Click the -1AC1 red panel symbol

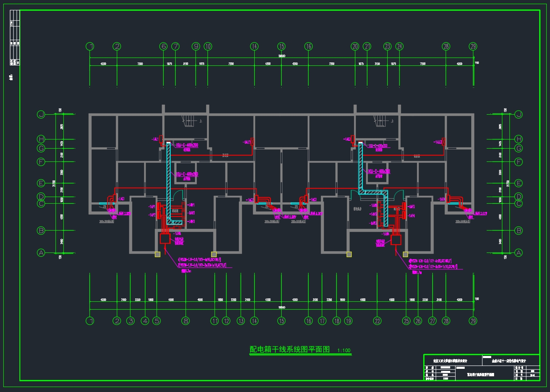(x=114, y=199)
